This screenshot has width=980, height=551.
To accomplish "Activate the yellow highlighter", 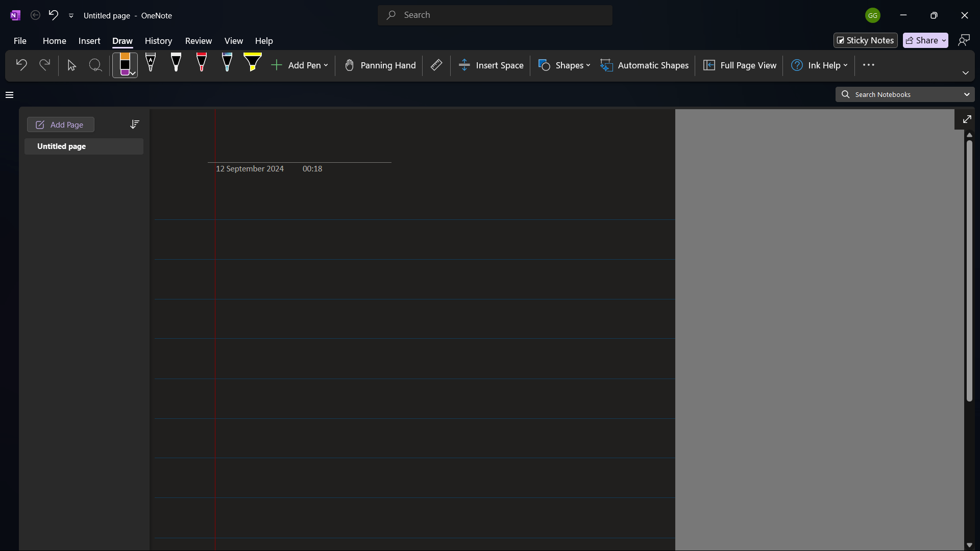I will coord(253,64).
